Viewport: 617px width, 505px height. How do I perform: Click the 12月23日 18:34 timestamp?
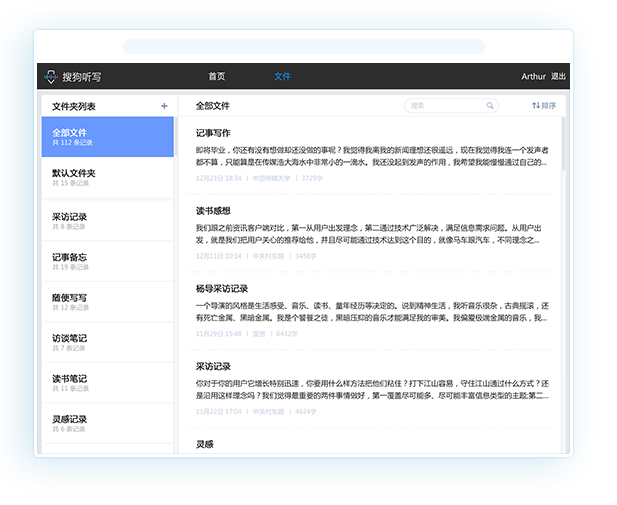pos(218,178)
